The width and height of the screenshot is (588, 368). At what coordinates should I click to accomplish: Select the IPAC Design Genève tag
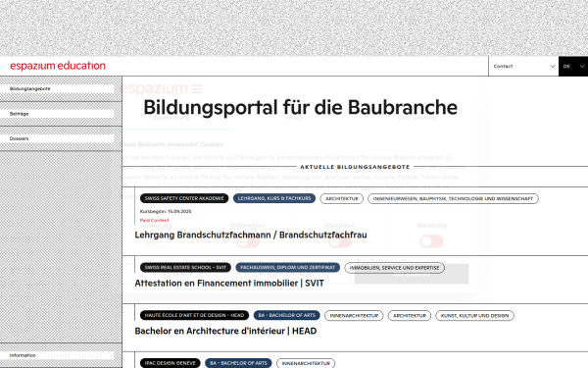coord(171,363)
